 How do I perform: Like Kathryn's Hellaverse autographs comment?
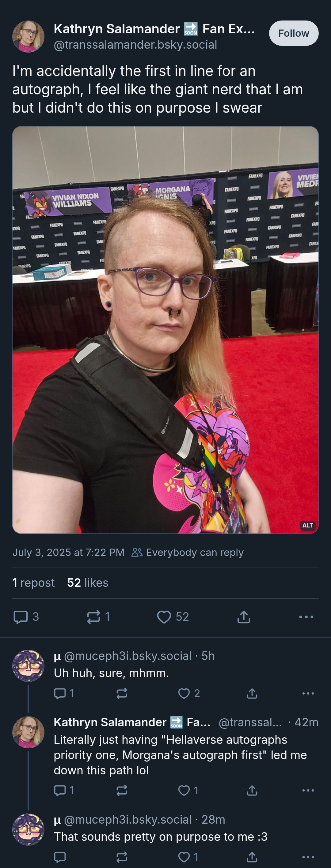tap(188, 791)
